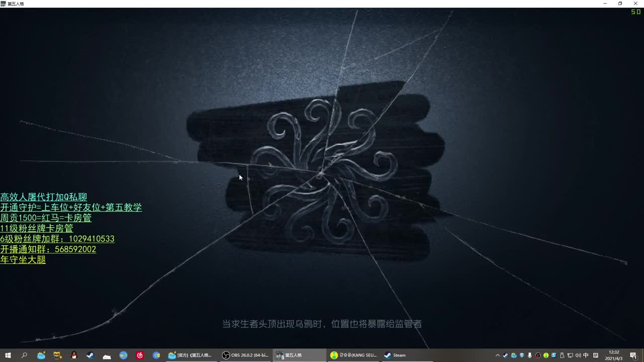
Task: Click the text 11级粉丝牌卡房管
Action: click(x=37, y=229)
